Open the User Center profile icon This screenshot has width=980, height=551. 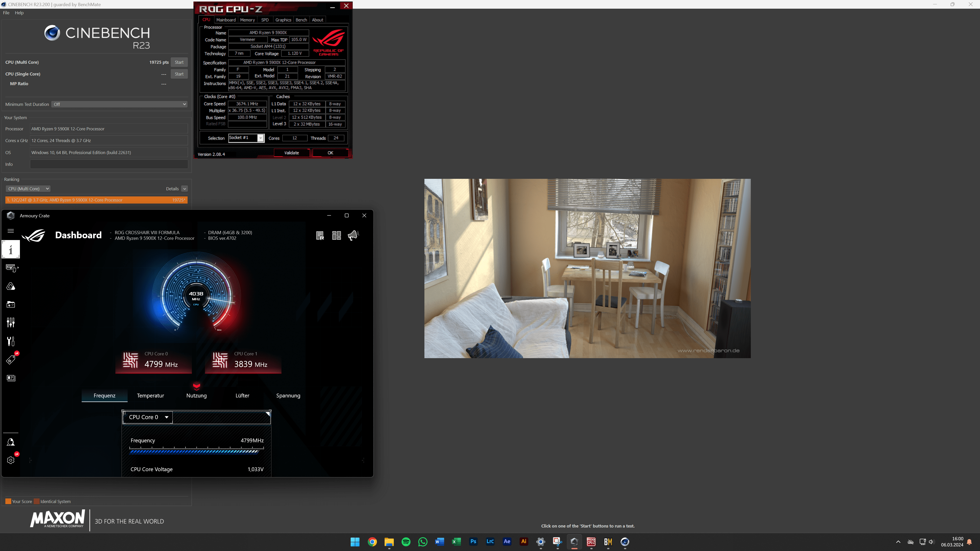click(11, 442)
